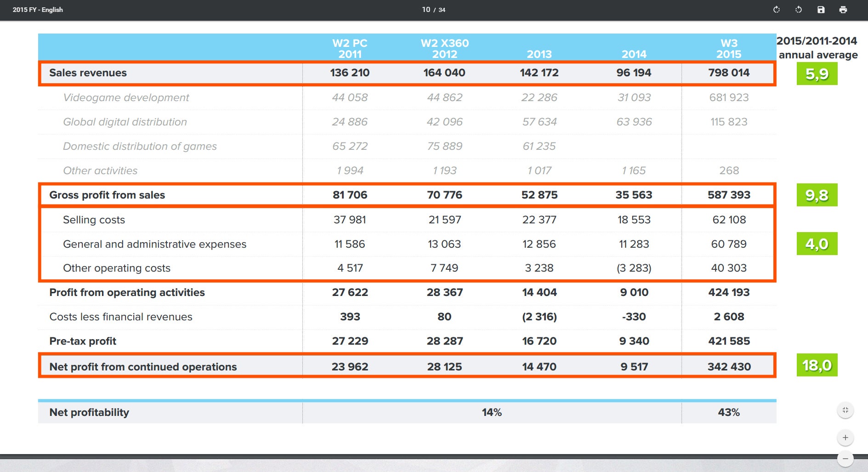Click the Net profitability row label
This screenshot has height=472, width=868.
coord(89,412)
